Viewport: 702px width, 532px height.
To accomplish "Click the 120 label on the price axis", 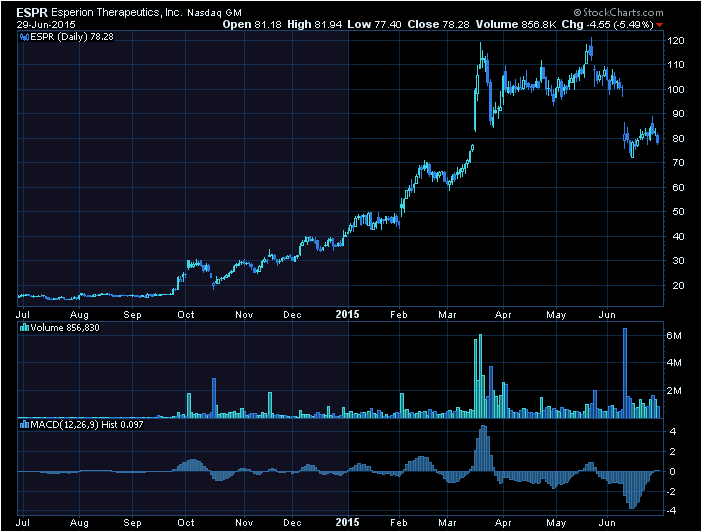I will click(x=675, y=41).
